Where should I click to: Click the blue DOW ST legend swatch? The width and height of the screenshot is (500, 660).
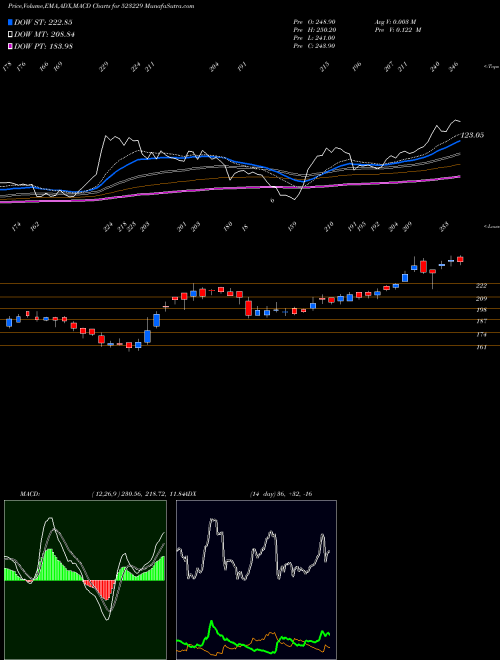(10, 22)
